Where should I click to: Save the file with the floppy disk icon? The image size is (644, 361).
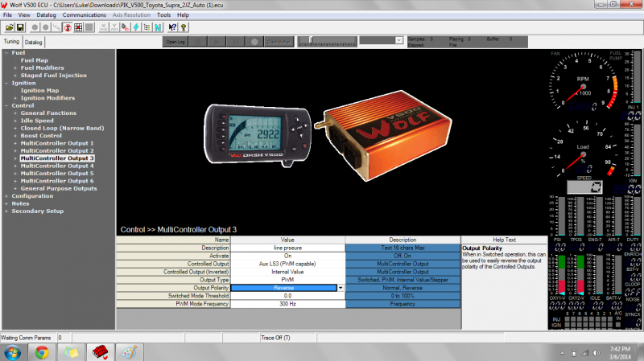click(x=20, y=27)
